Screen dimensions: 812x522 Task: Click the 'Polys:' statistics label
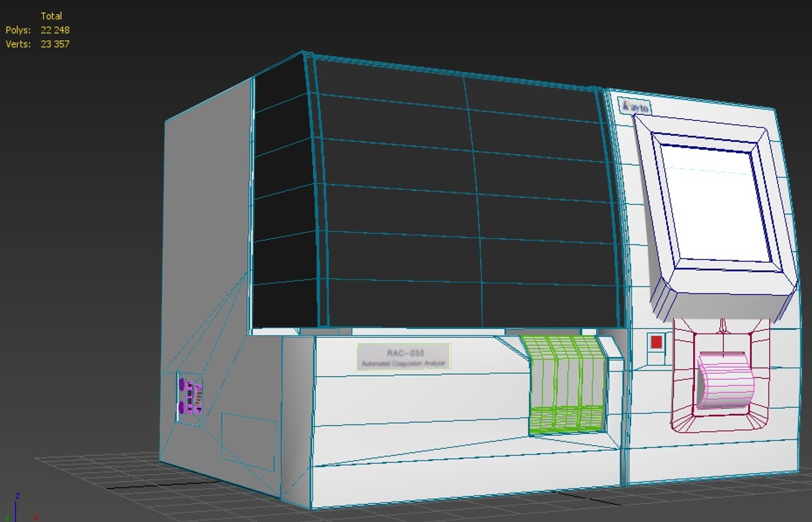pos(18,30)
